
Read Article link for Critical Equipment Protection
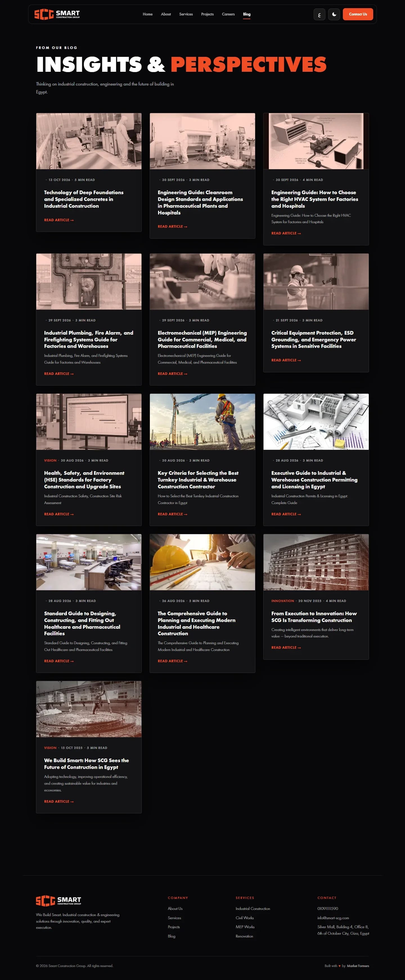click(x=286, y=360)
